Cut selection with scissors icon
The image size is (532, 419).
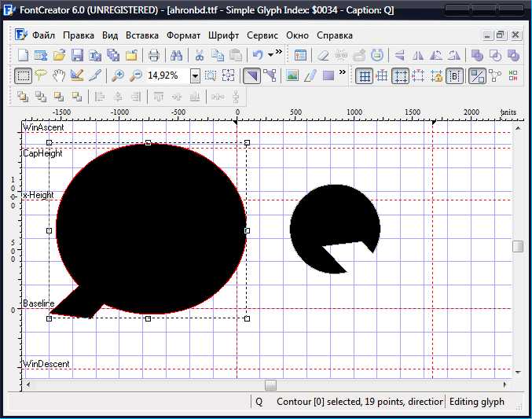tap(199, 55)
